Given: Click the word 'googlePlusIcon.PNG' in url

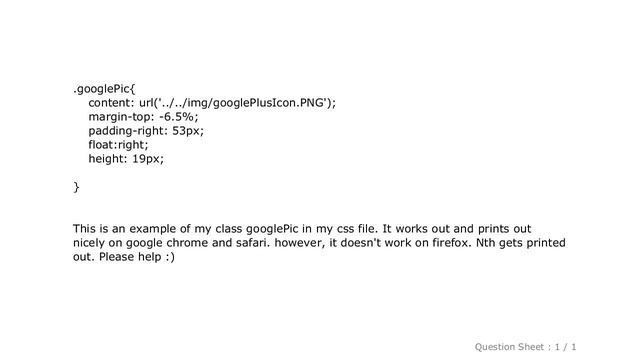Looking at the screenshot, I should 269,103.
